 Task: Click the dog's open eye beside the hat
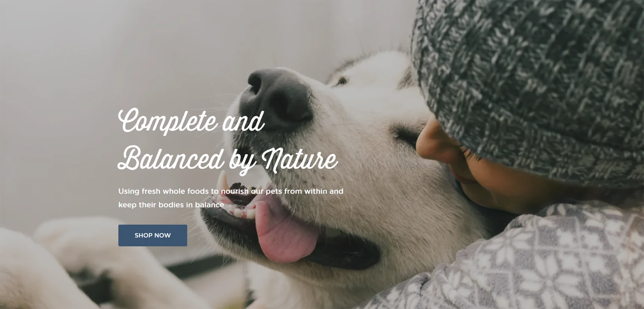click(341, 81)
